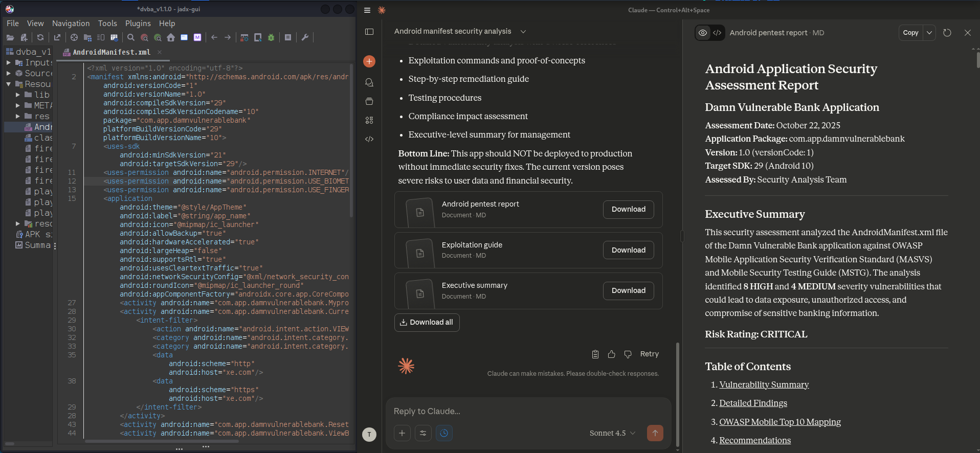Click the text search magnifier icon
This screenshot has width=980, height=453.
click(x=131, y=37)
